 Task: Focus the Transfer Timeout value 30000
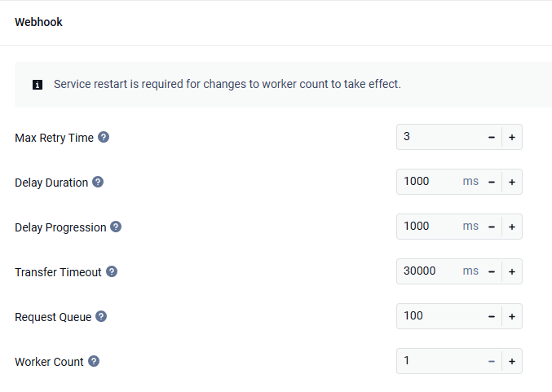pos(430,271)
